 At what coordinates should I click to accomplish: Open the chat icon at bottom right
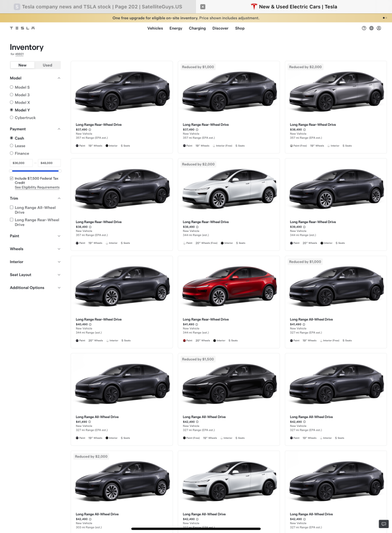(x=384, y=524)
